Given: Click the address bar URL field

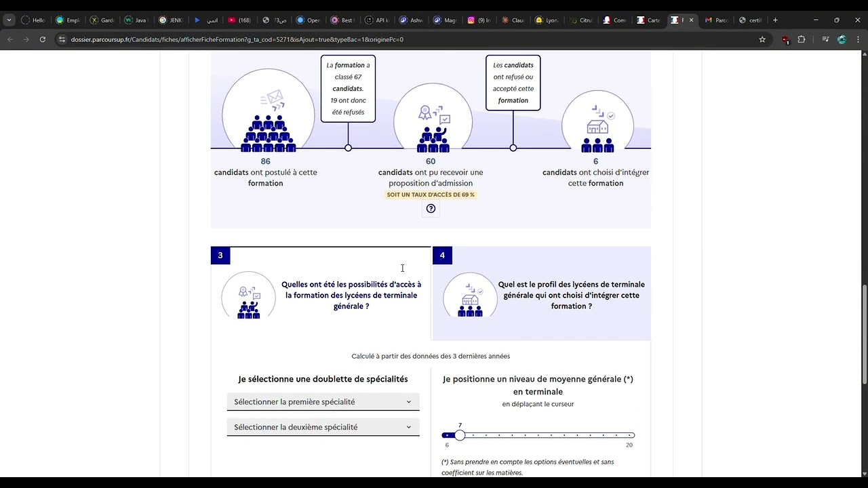Looking at the screenshot, I should [x=407, y=39].
